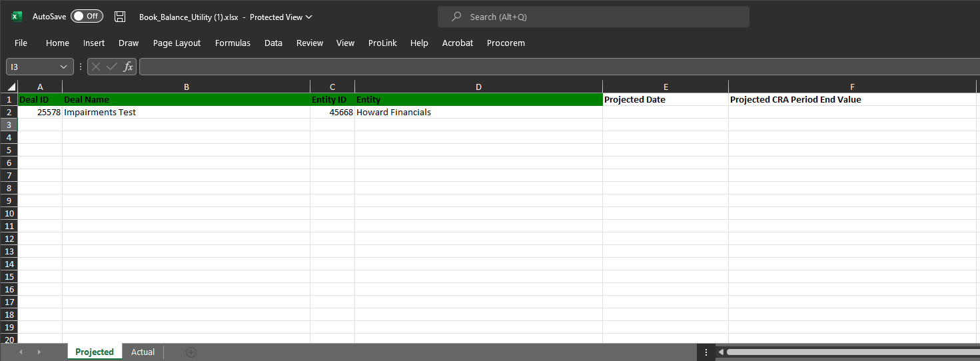Select the Draw ribbon tab

click(x=129, y=43)
